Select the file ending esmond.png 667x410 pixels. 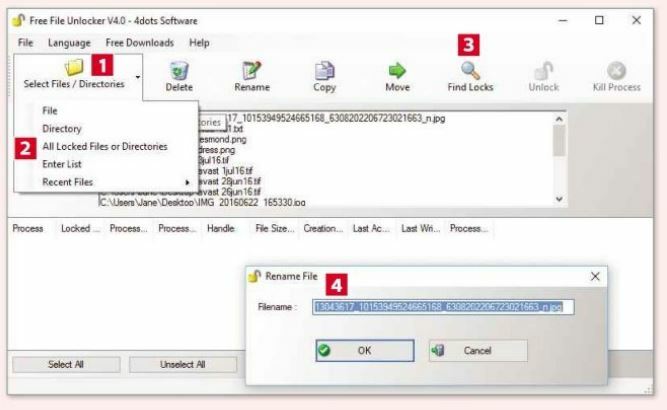222,139
